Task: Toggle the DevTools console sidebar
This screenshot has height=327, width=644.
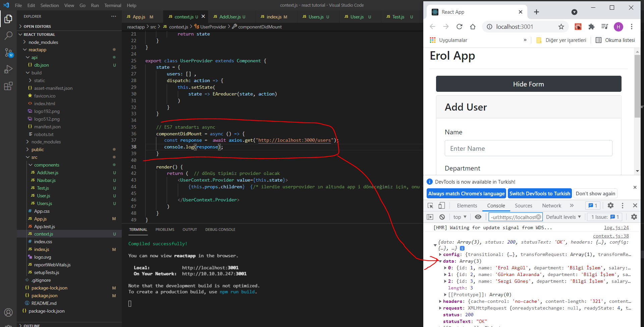Action: [x=430, y=217]
